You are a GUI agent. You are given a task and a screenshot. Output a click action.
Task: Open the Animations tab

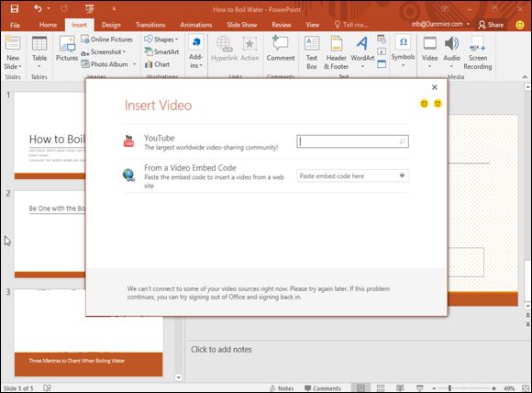click(196, 25)
